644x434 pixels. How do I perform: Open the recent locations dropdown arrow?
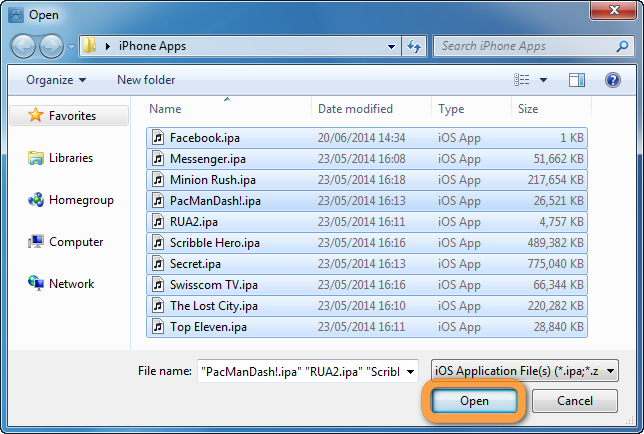click(71, 47)
